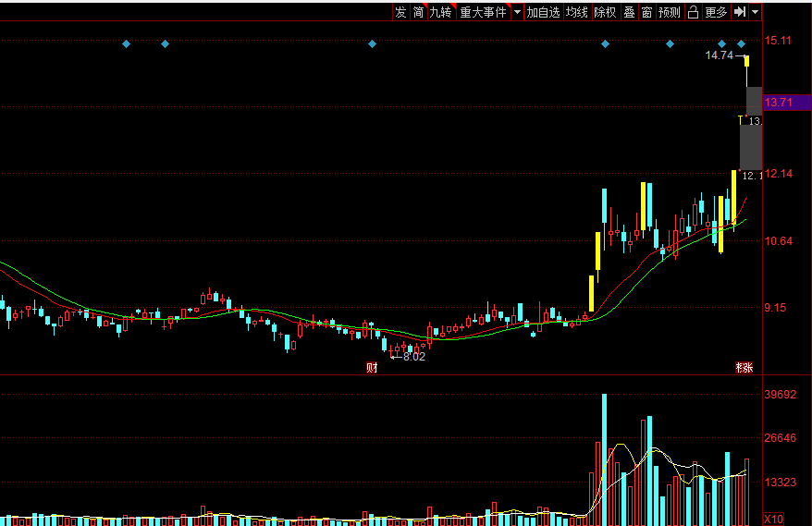Click the 13323 volume axis label
The height and width of the screenshot is (526, 812).
click(x=781, y=483)
